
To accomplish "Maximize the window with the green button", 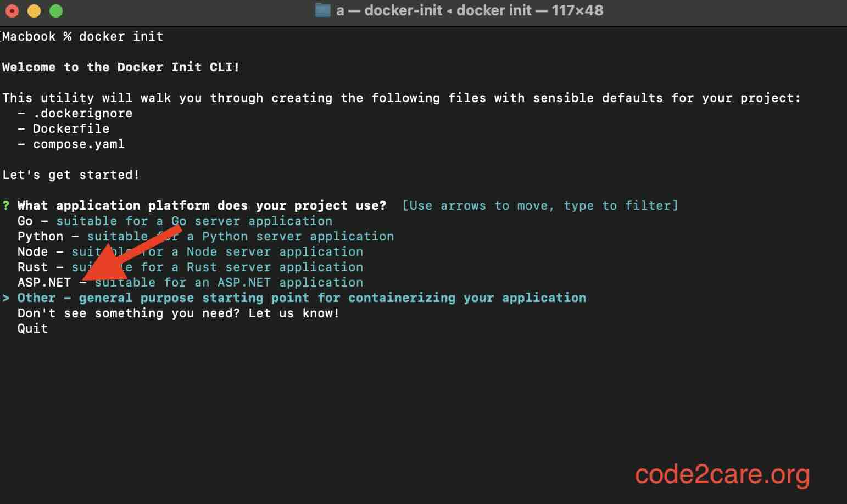I will coord(56,10).
